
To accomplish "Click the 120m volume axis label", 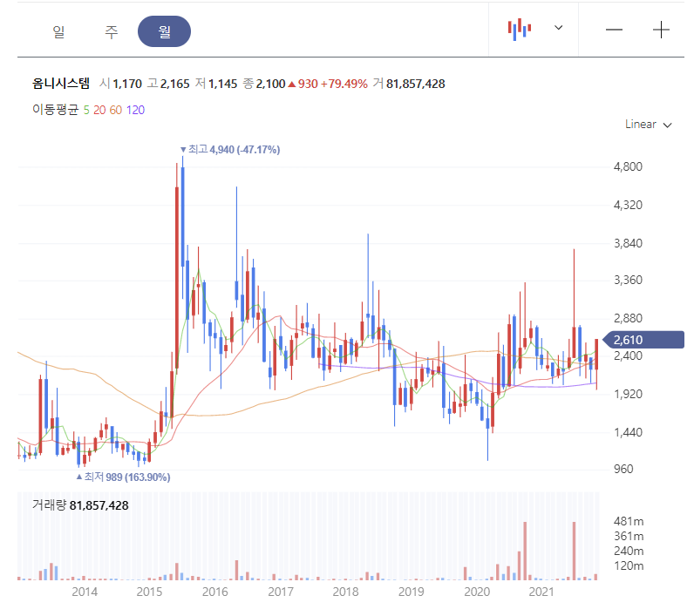I will [x=629, y=566].
